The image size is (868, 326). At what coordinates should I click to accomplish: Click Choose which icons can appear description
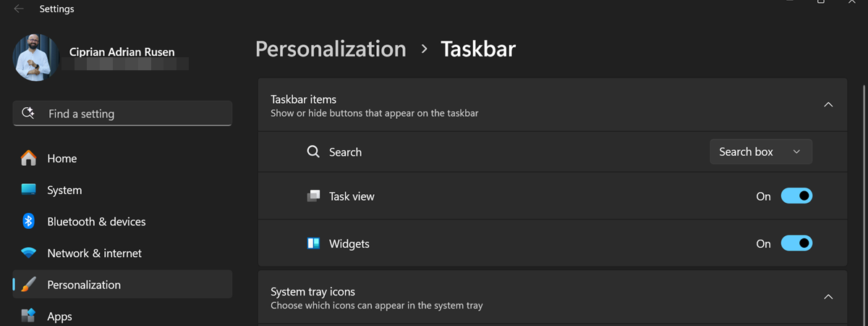click(x=376, y=306)
